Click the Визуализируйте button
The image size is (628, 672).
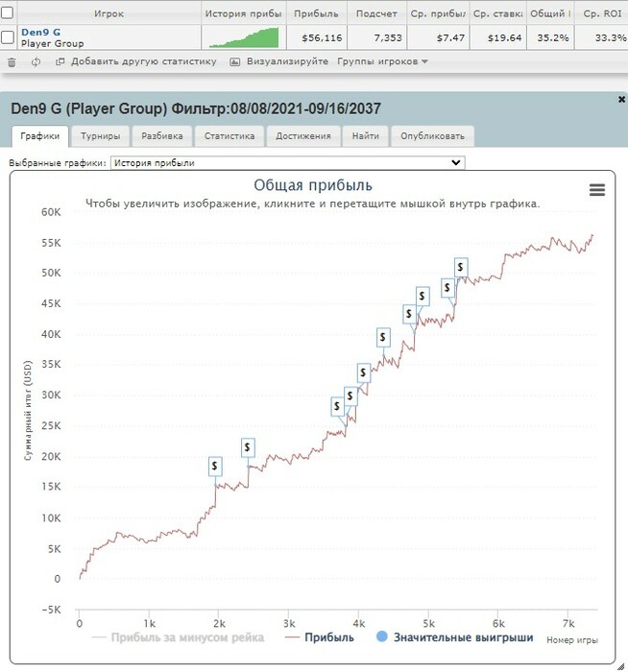(x=287, y=61)
